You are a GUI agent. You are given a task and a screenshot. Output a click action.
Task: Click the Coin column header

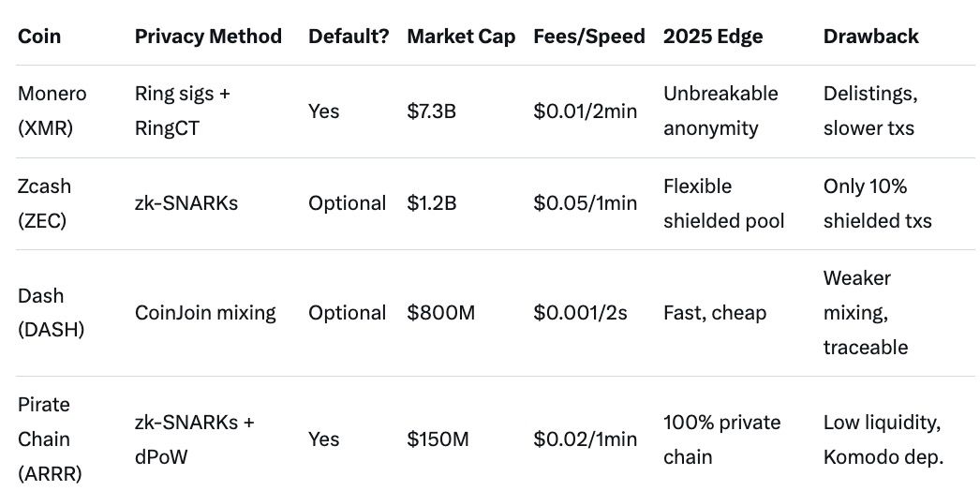coord(37,37)
